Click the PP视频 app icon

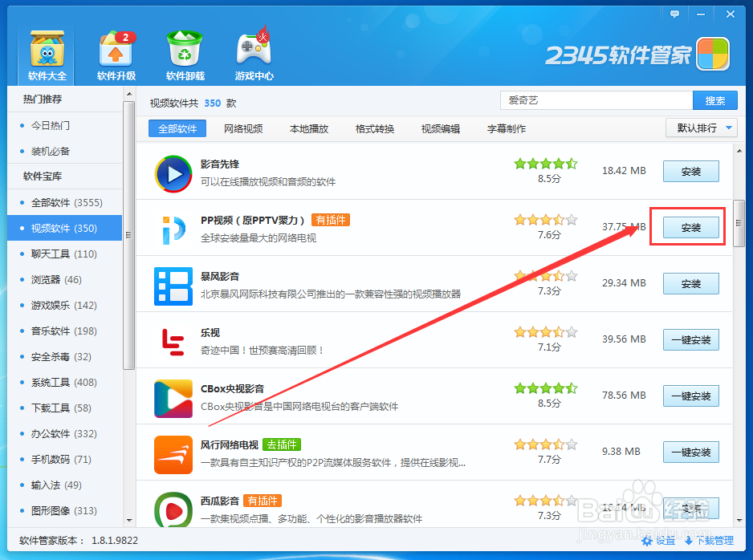click(173, 229)
